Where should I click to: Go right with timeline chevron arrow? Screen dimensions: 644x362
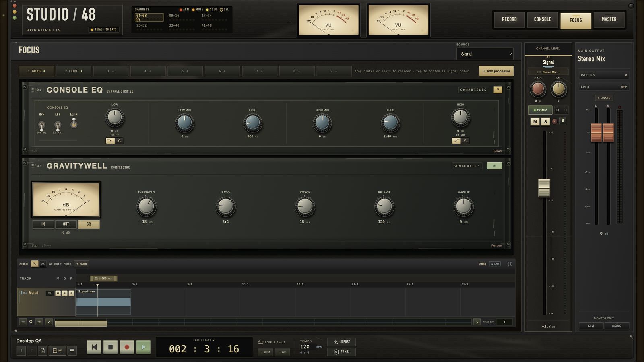click(x=477, y=322)
